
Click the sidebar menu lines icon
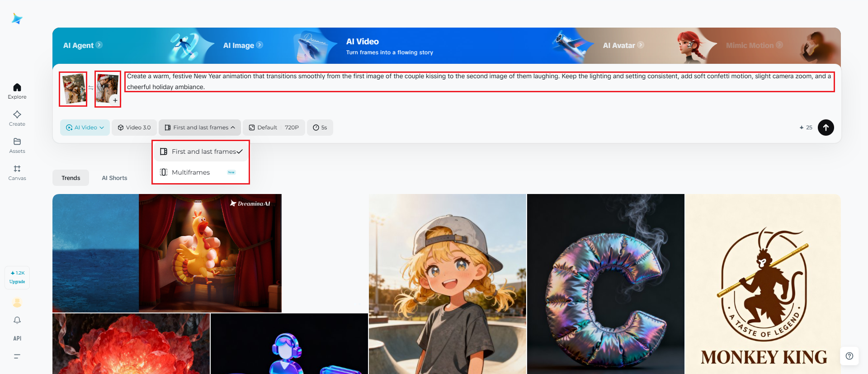pos(17,356)
